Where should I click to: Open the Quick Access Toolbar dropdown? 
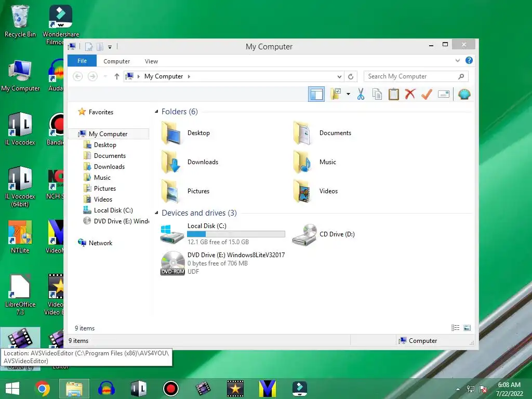(110, 47)
